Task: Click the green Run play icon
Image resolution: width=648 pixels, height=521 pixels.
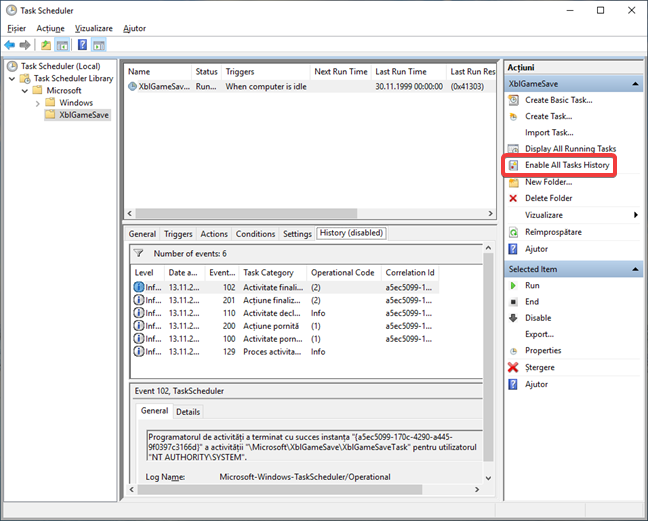Action: coord(513,285)
